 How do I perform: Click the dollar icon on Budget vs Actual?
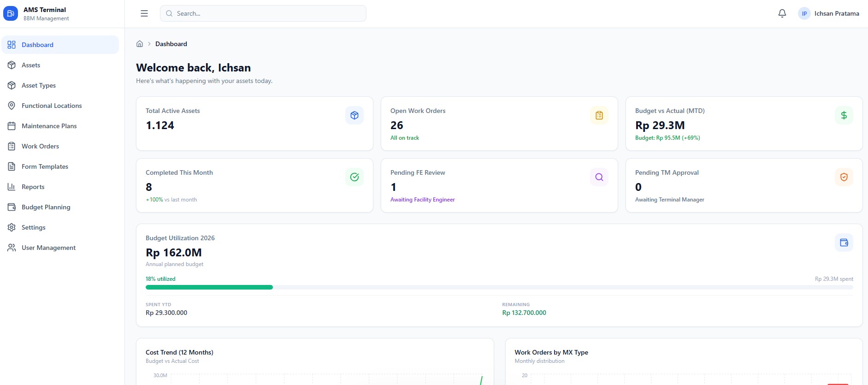844,115
